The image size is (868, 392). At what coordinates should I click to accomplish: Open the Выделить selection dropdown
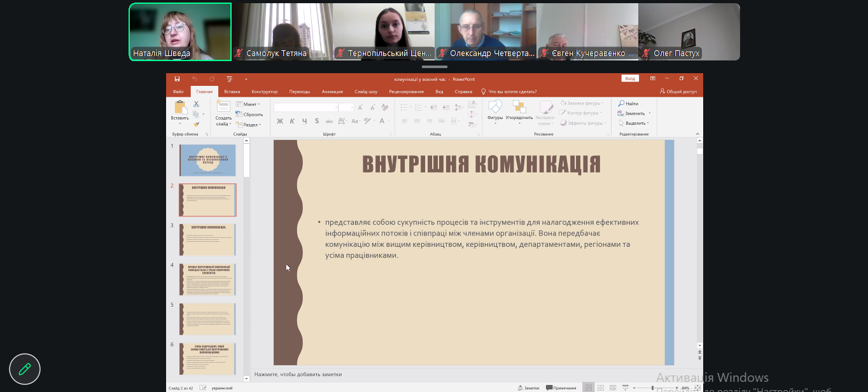[633, 123]
